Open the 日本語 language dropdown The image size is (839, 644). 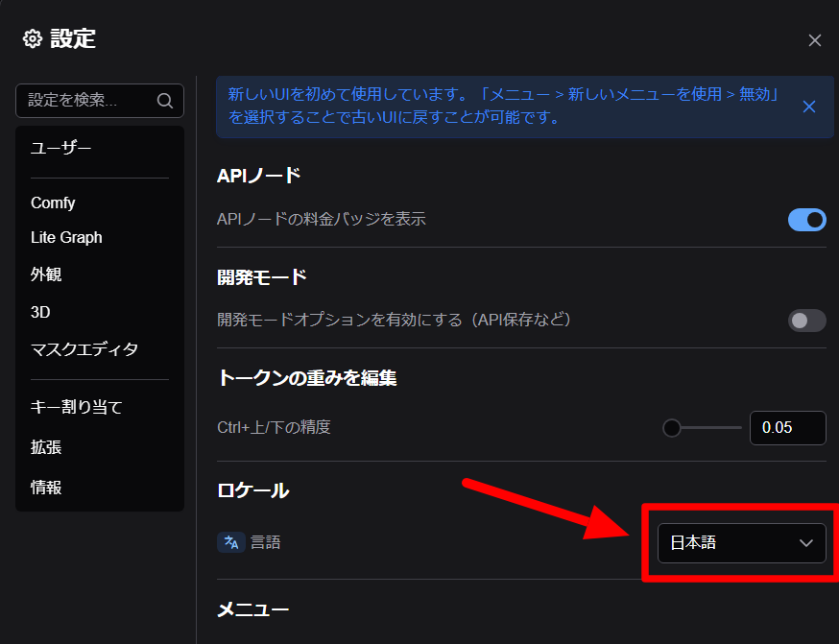[x=730, y=543]
